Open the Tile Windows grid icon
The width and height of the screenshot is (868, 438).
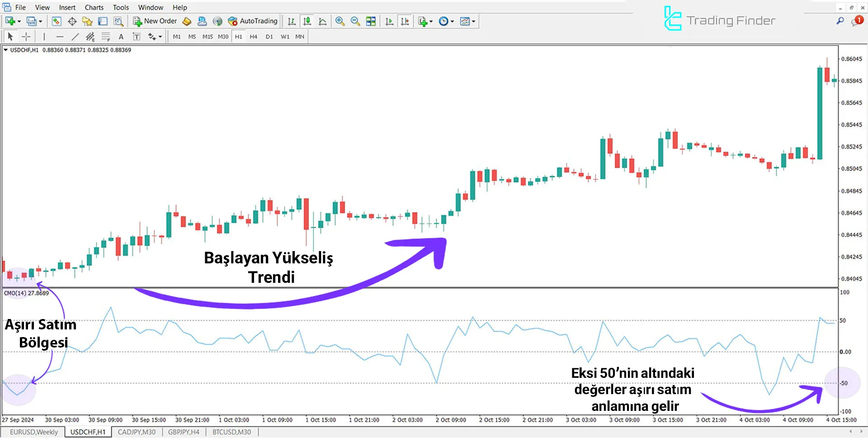click(x=371, y=21)
